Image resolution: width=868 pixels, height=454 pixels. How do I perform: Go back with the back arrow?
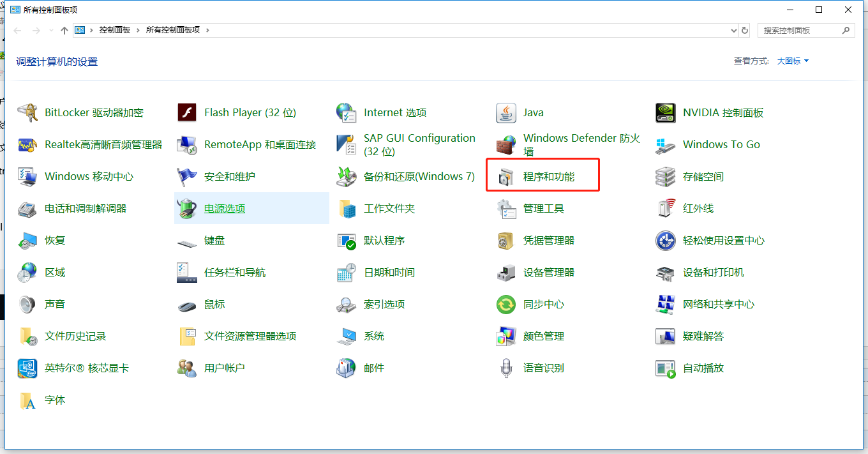click(17, 30)
